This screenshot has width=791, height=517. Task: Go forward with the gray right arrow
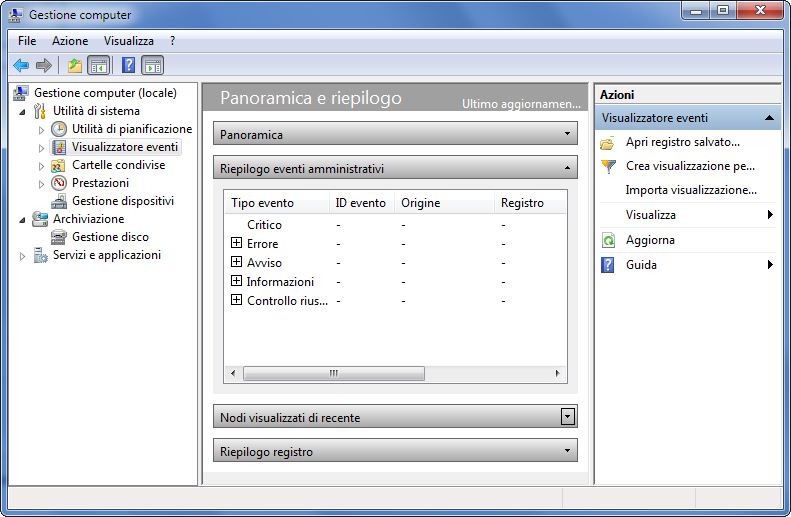tap(44, 65)
